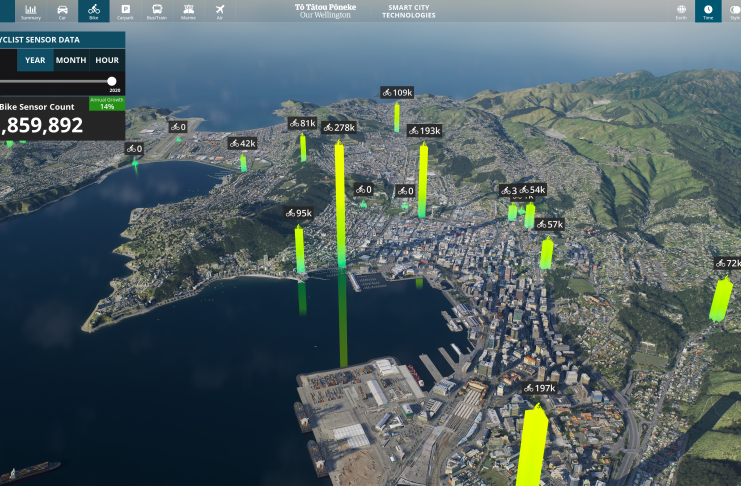Open the Marine data view
Viewport: 741px width, 486px height.
click(x=188, y=11)
